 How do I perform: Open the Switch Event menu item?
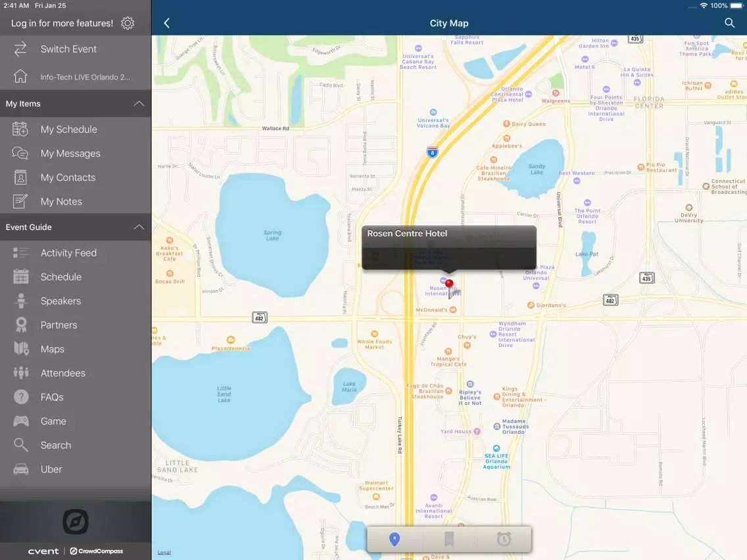coord(76,49)
